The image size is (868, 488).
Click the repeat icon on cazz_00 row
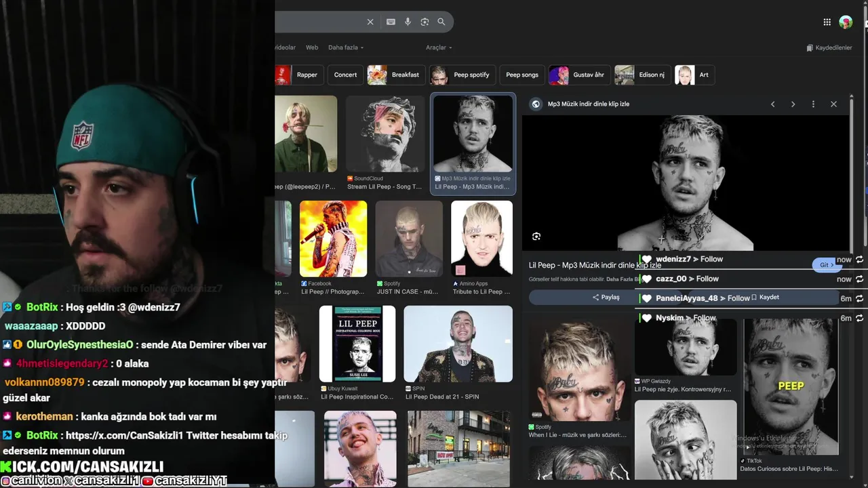pos(860,279)
